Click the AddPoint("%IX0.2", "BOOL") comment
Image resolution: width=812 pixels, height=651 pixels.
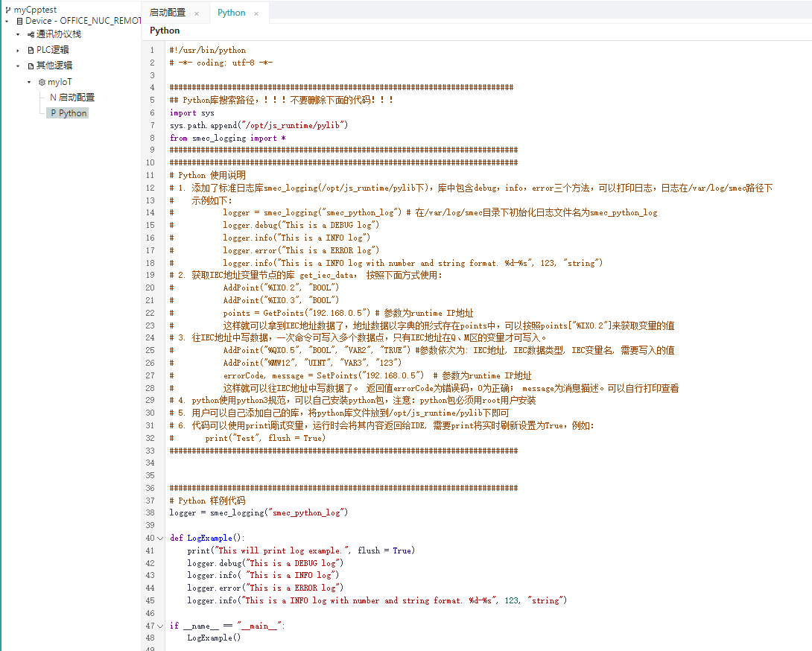pos(281,288)
